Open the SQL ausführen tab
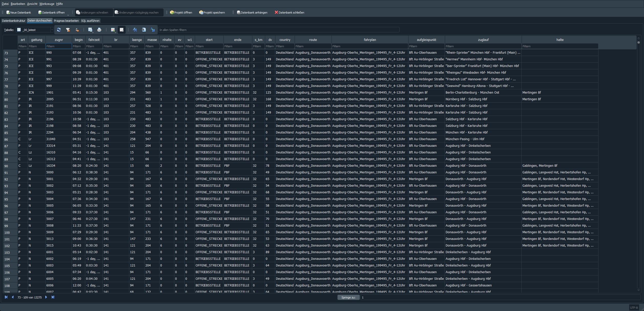The height and width of the screenshot is (311, 644). tap(90, 21)
